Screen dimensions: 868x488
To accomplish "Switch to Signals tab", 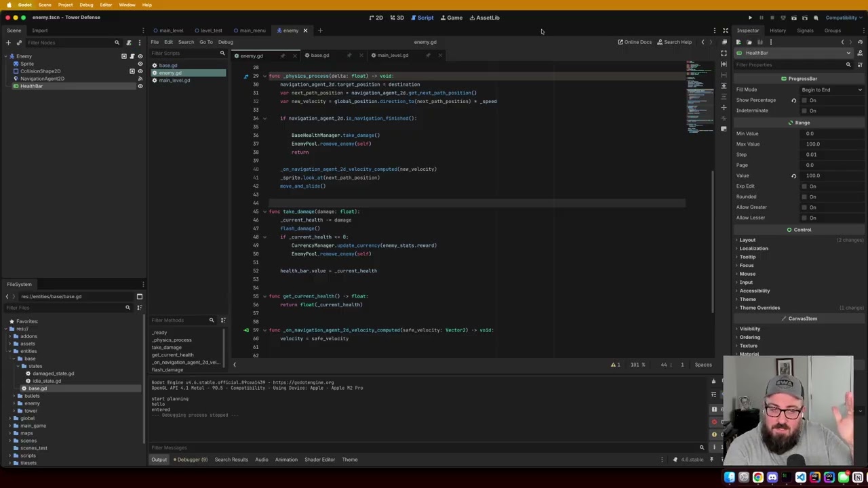I will (805, 30).
